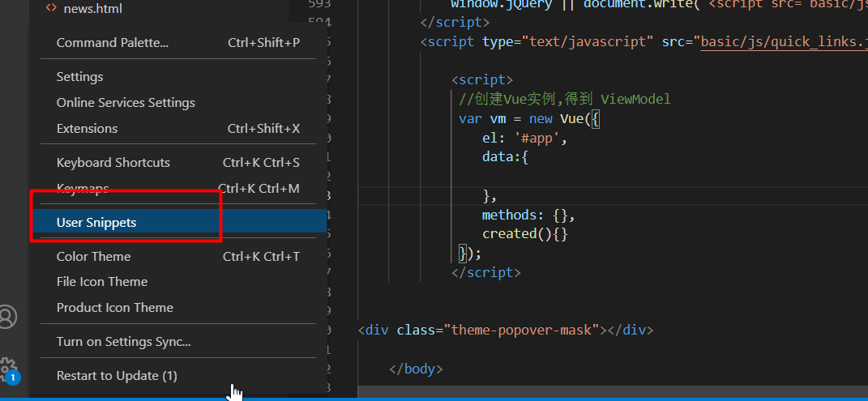Open Online Services Settings
The width and height of the screenshot is (868, 401).
click(x=126, y=102)
